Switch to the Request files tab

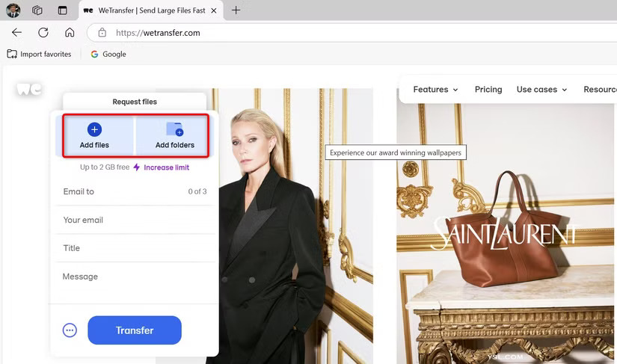click(x=135, y=102)
